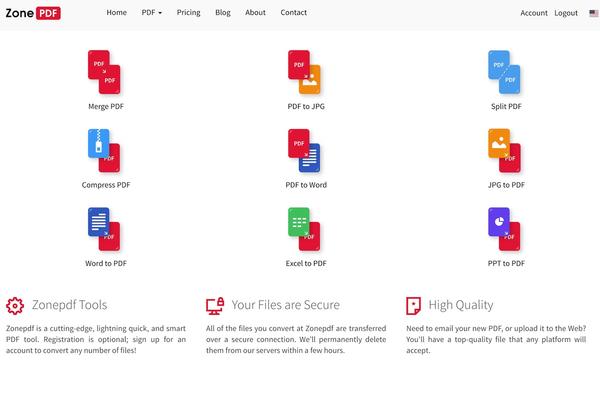Open the Account link
The height and width of the screenshot is (400, 600).
(534, 13)
